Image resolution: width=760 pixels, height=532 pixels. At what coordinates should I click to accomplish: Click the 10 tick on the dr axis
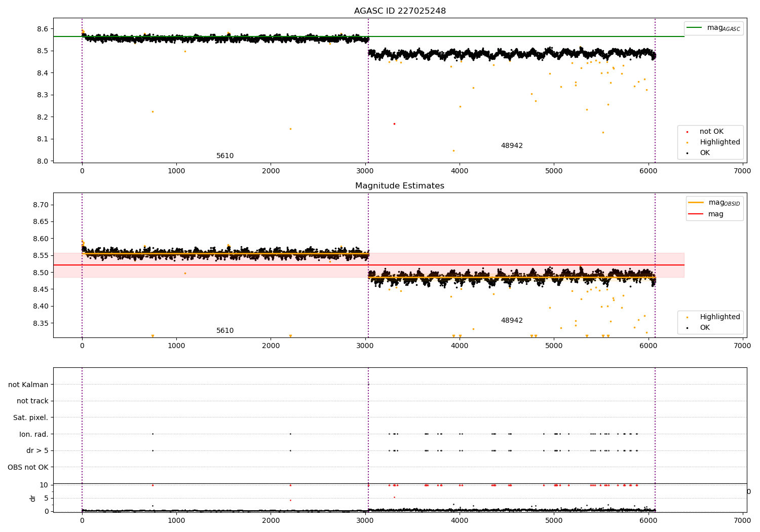pyautogui.click(x=44, y=485)
